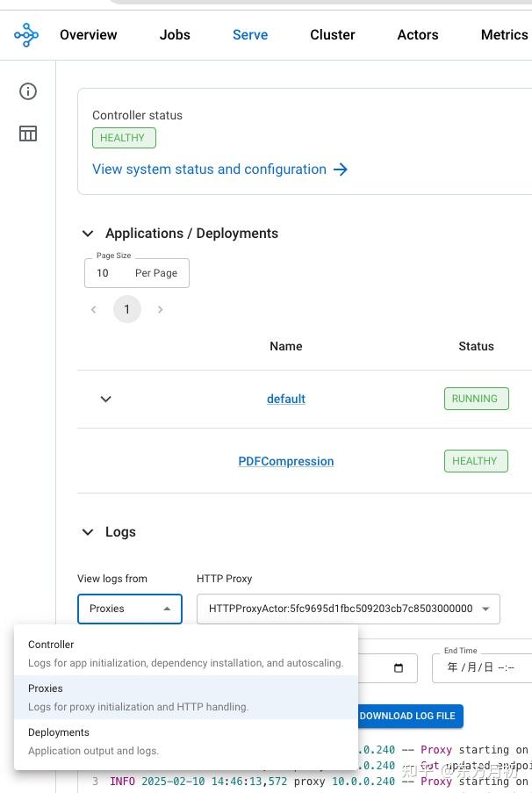Collapse the Applications / Deployments section

click(88, 233)
